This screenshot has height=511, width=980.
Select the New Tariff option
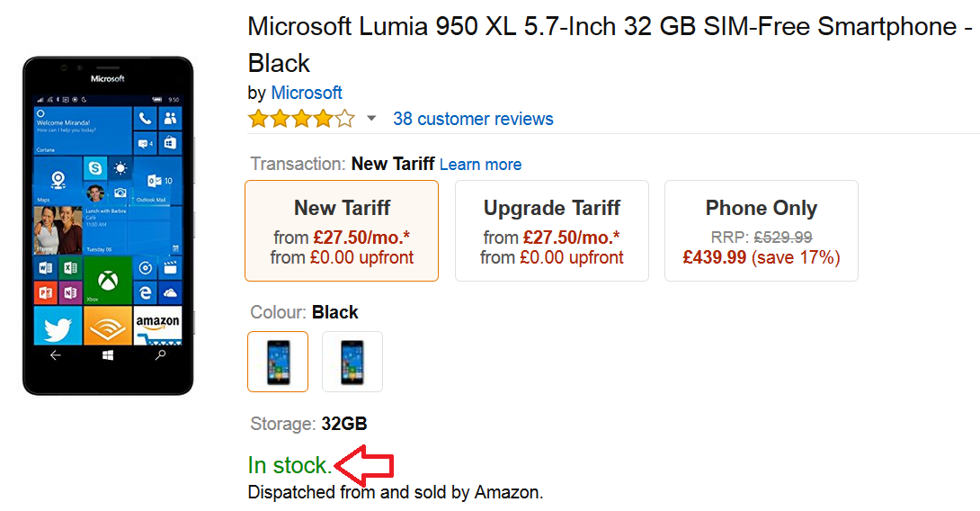point(342,231)
